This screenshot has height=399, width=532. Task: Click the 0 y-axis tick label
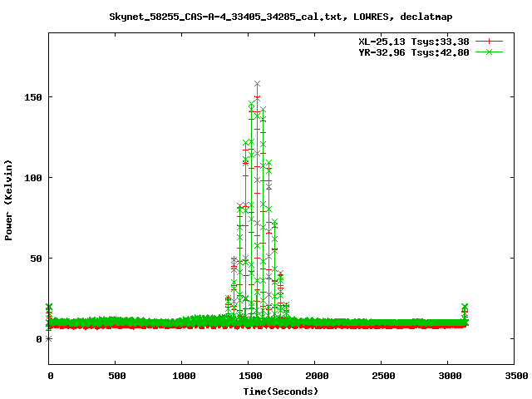(39, 339)
